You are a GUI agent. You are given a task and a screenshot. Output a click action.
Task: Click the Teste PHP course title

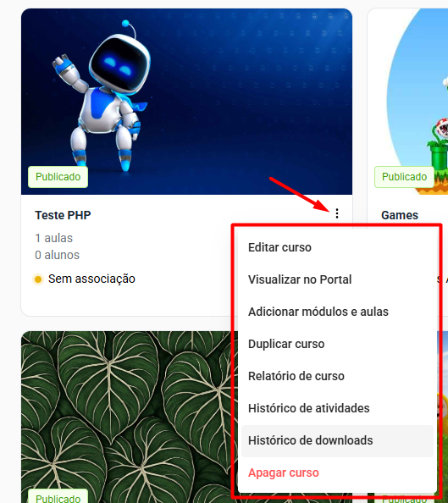pos(63,215)
